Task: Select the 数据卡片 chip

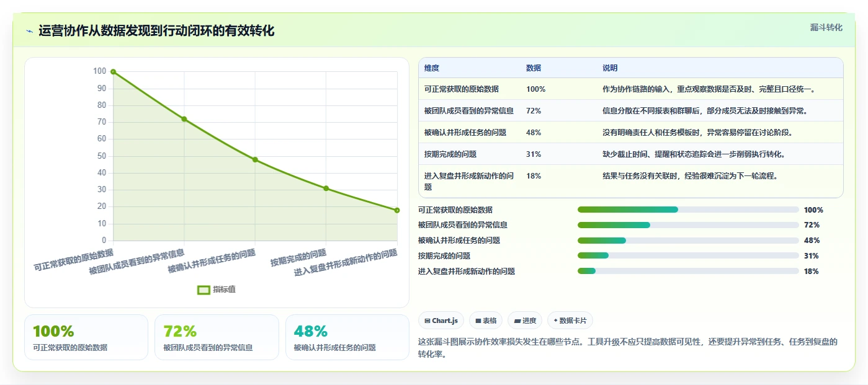Action: tap(570, 321)
